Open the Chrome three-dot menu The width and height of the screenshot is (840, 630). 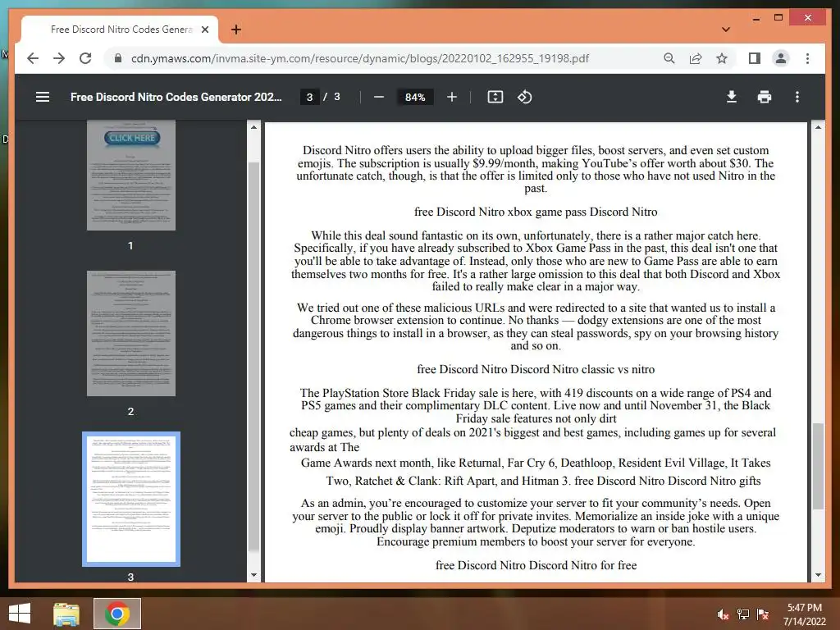(807, 58)
